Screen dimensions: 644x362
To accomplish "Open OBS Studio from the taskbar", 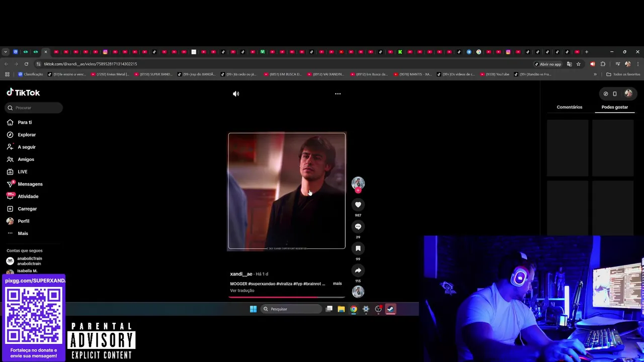I will (378, 309).
